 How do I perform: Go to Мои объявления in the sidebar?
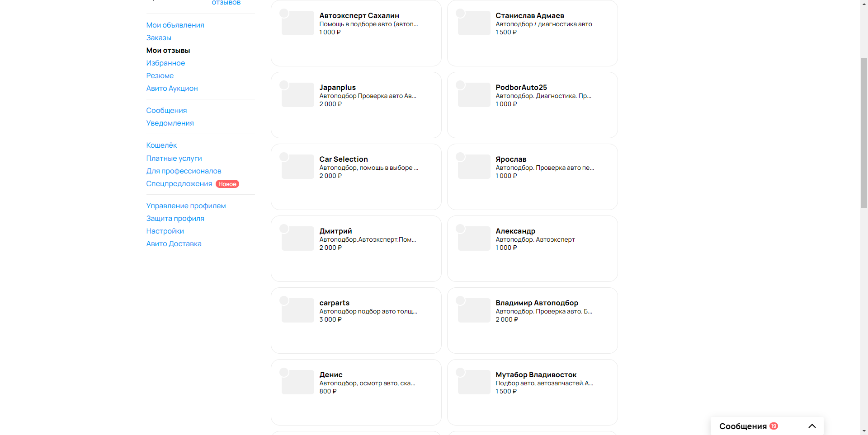click(175, 25)
